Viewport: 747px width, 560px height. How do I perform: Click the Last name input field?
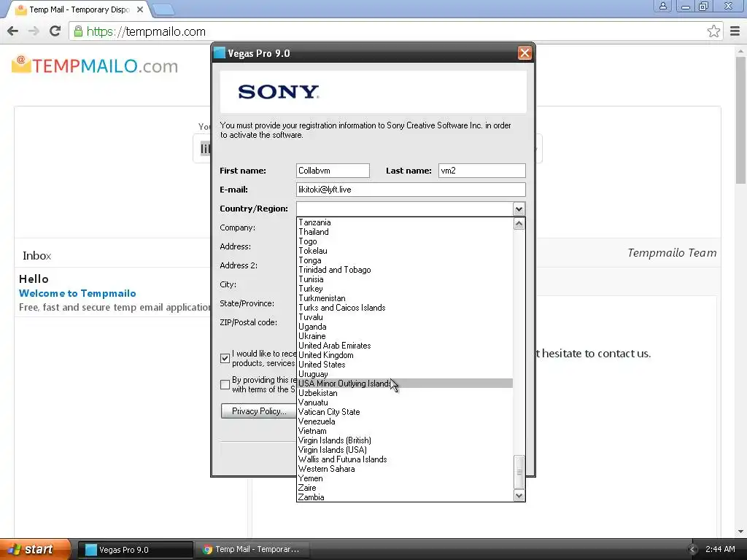click(x=481, y=171)
